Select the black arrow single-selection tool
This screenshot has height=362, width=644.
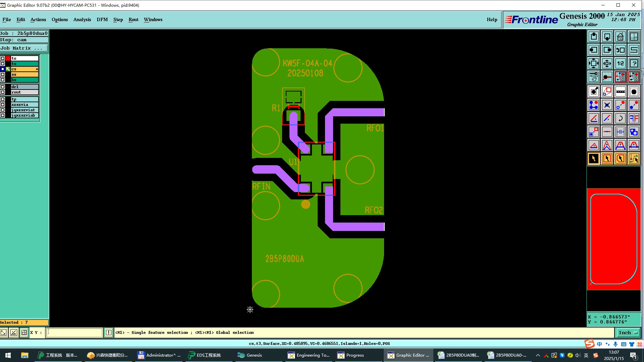click(x=593, y=159)
